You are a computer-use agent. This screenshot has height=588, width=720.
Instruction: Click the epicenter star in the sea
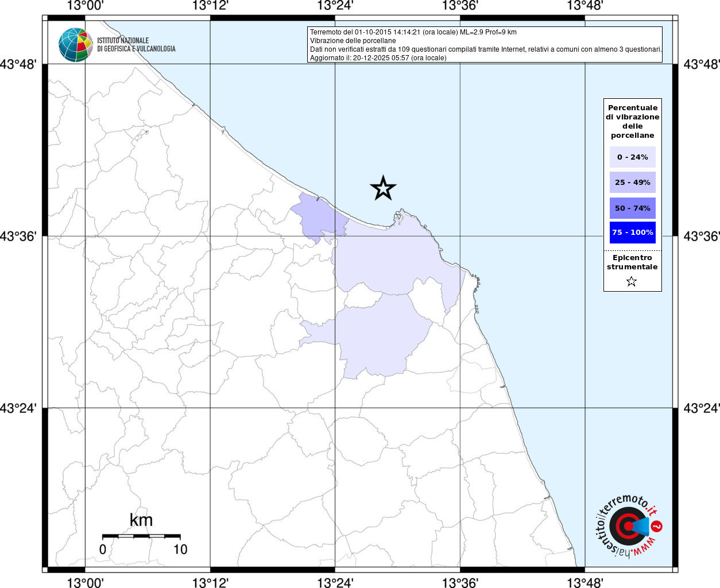click(383, 188)
